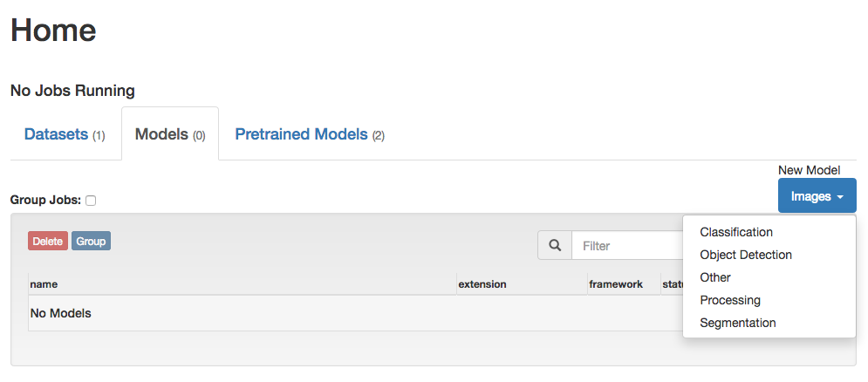Click the red Delete button

(48, 241)
